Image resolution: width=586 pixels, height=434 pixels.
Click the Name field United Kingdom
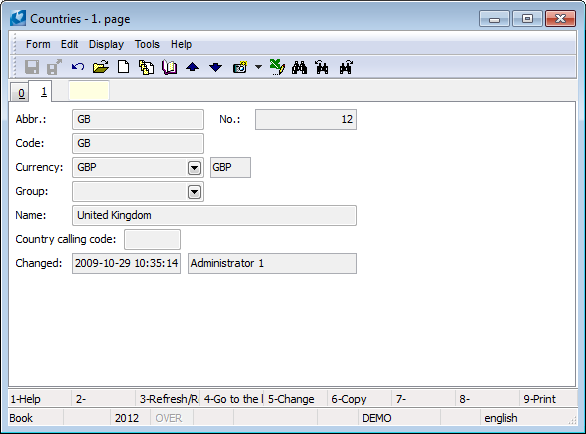click(215, 215)
